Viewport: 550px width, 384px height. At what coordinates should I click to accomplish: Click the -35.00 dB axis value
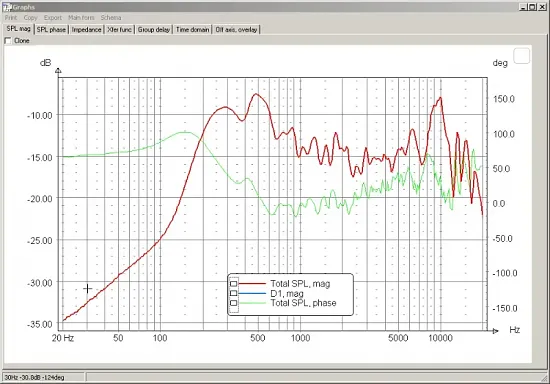point(40,324)
